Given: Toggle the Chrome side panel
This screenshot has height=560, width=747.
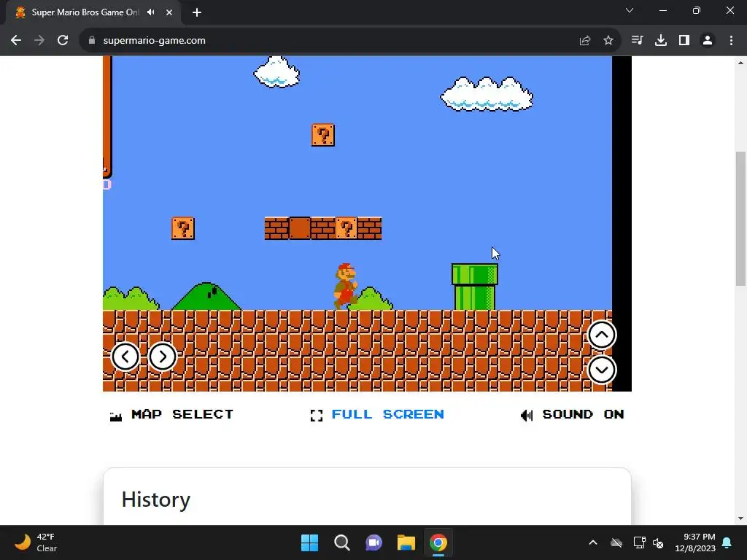Looking at the screenshot, I should 684,41.
